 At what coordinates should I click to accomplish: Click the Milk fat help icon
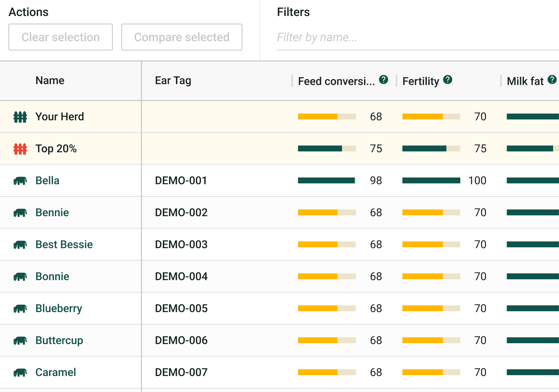coord(552,80)
